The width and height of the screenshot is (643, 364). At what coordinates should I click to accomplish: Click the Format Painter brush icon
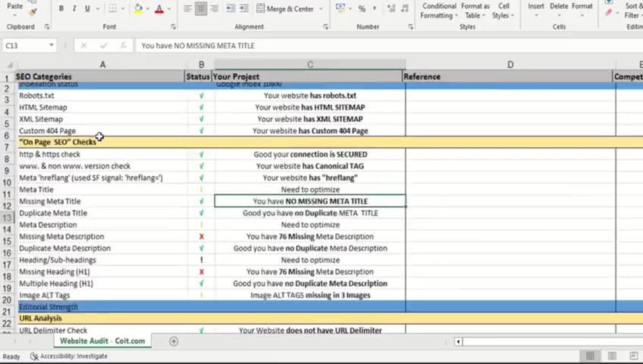33,12
